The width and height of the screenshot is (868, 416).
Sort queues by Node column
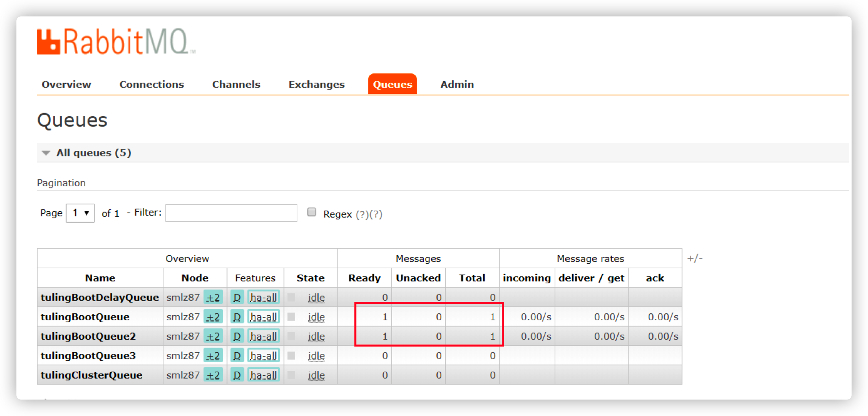click(195, 278)
